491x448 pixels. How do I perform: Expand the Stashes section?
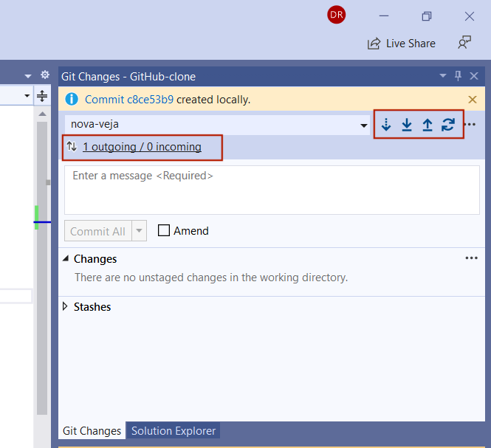(x=66, y=307)
